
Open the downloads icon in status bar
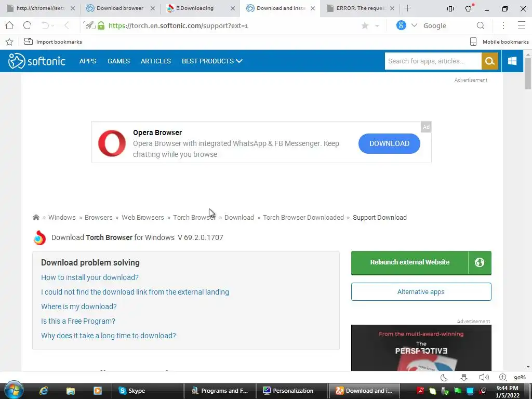click(464, 377)
